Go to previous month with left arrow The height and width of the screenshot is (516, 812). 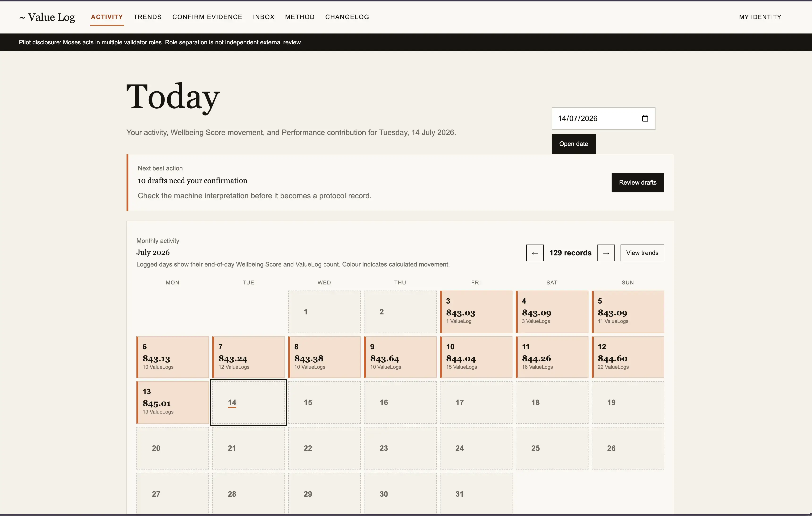pyautogui.click(x=534, y=253)
